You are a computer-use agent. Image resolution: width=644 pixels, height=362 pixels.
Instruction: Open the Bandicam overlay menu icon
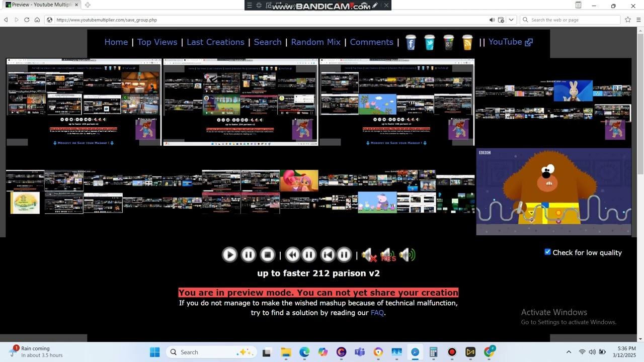[x=249, y=6]
